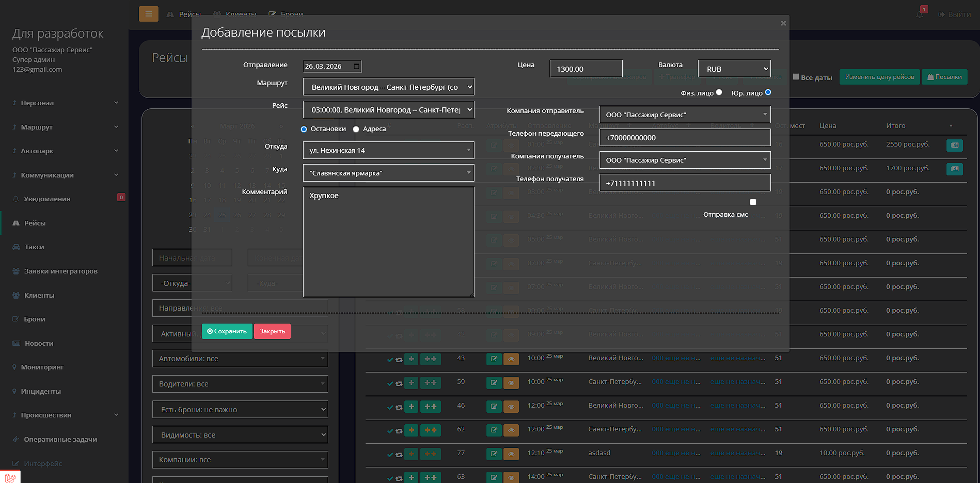
Task: Open the Валюта RUB dropdown
Action: coord(734,69)
